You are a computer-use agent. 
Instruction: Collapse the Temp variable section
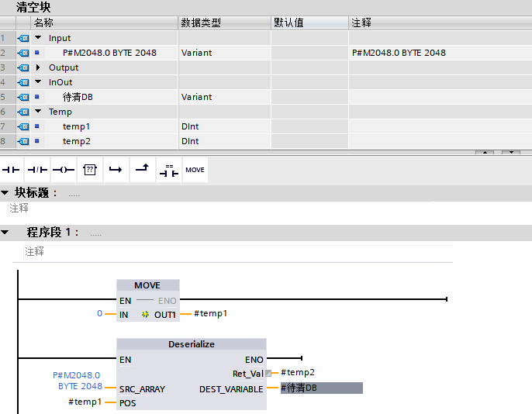pos(37,112)
